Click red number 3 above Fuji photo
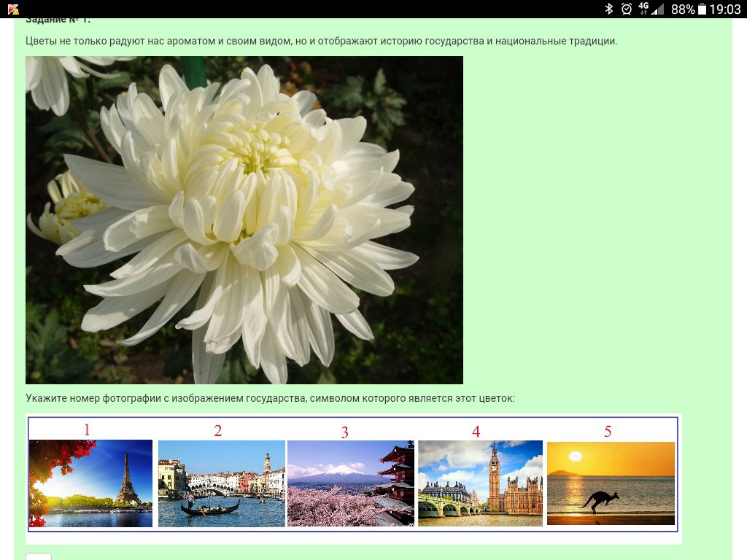This screenshot has height=560, width=747. (345, 432)
